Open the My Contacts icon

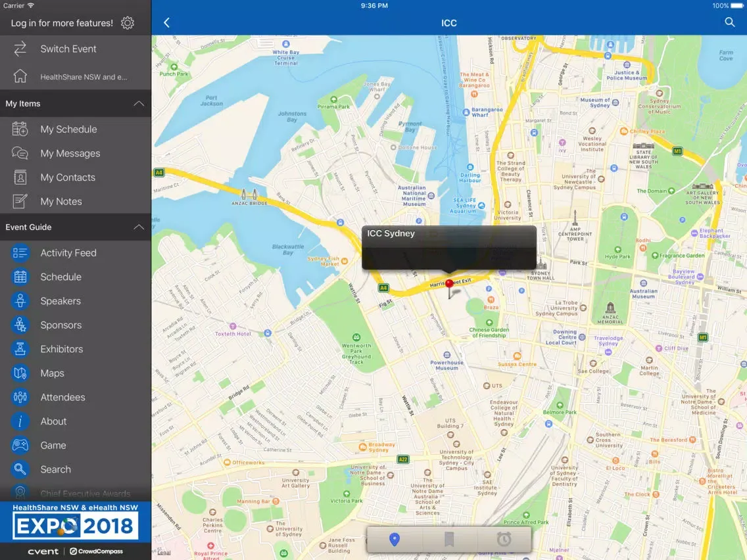(20, 177)
